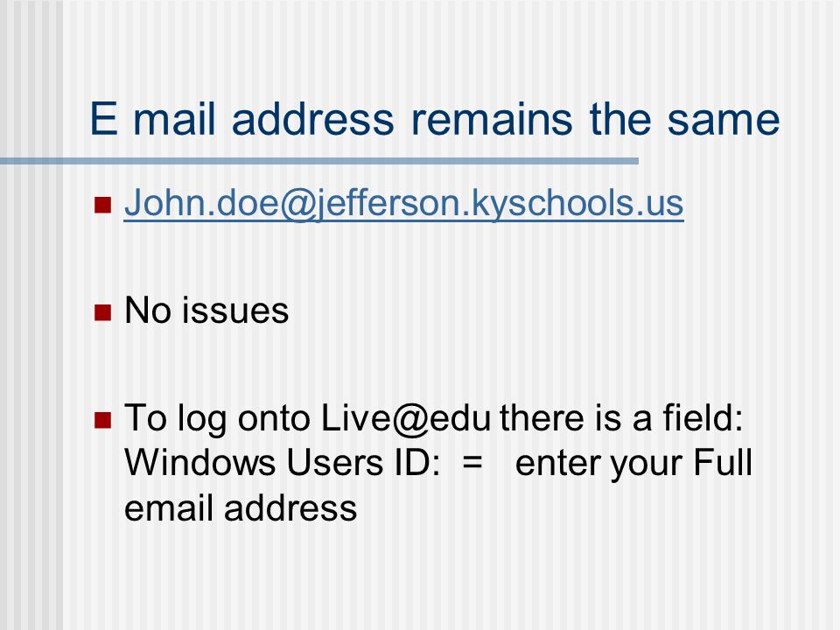This screenshot has width=840, height=630.
Task: Click the 'Windows Users ID:' text
Action: point(282,462)
